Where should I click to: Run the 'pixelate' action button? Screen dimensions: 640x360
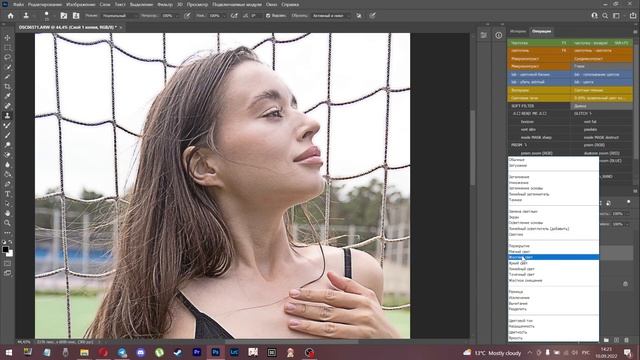pyautogui.click(x=602, y=129)
